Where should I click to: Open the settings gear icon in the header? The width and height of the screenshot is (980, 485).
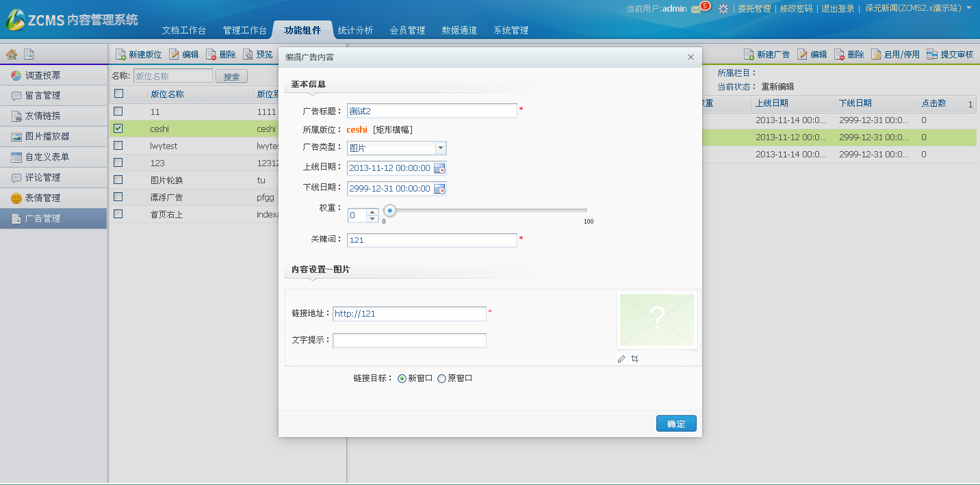tap(723, 9)
